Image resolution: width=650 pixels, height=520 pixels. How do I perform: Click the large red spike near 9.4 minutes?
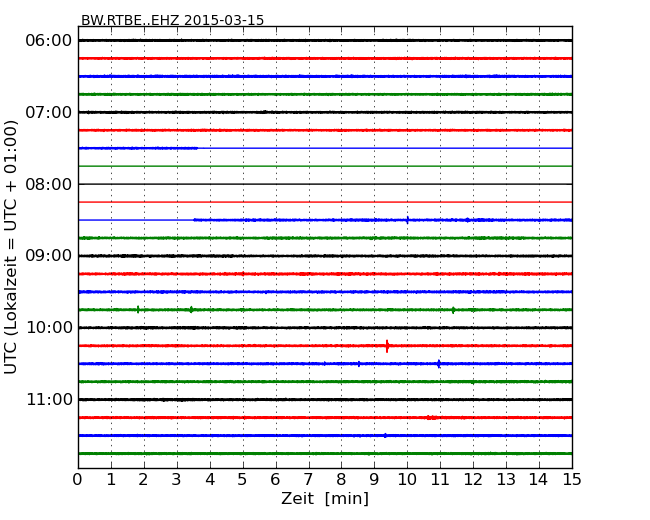point(387,346)
